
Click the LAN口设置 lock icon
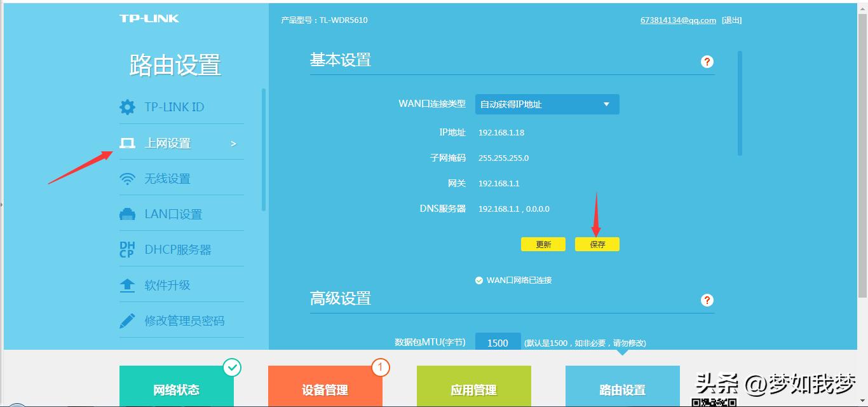[127, 213]
